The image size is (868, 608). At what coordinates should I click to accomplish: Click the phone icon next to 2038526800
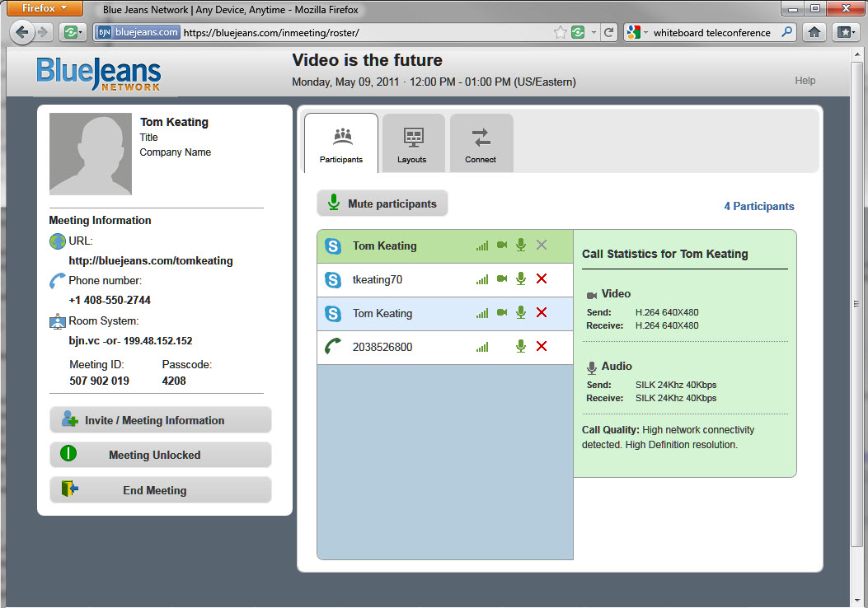[x=333, y=347]
